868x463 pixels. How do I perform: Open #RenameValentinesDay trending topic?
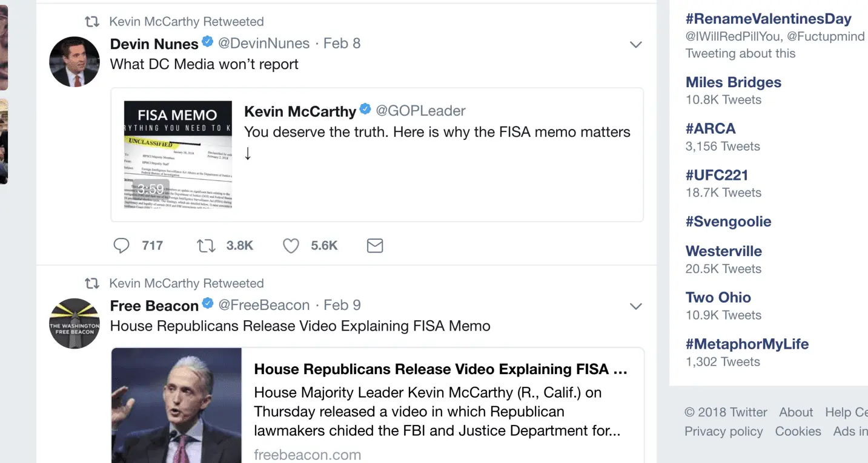click(x=768, y=19)
